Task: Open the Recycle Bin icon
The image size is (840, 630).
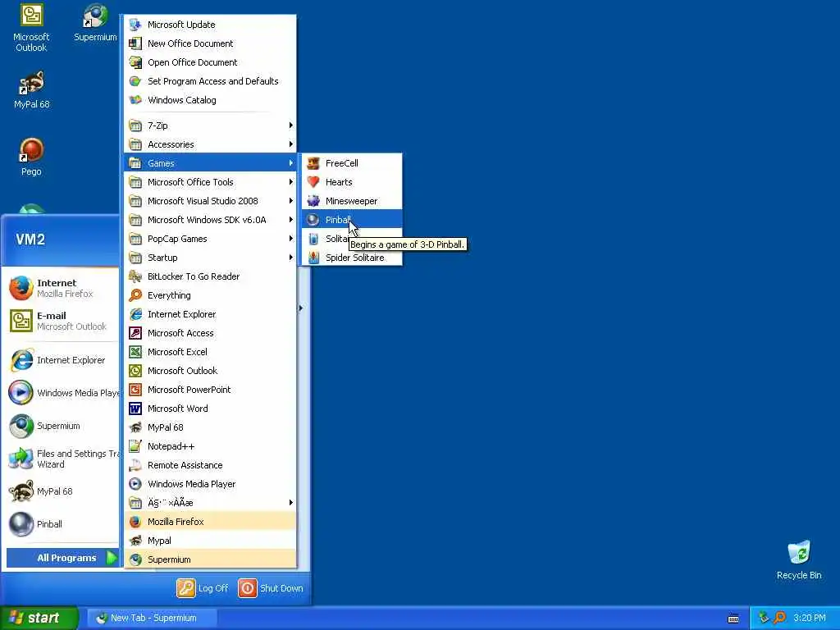Action: 799,560
